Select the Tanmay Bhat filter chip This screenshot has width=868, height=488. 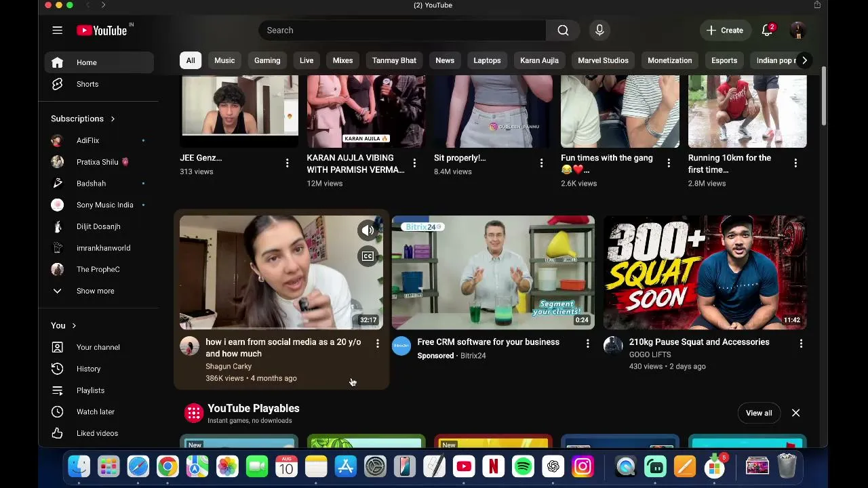pos(394,60)
